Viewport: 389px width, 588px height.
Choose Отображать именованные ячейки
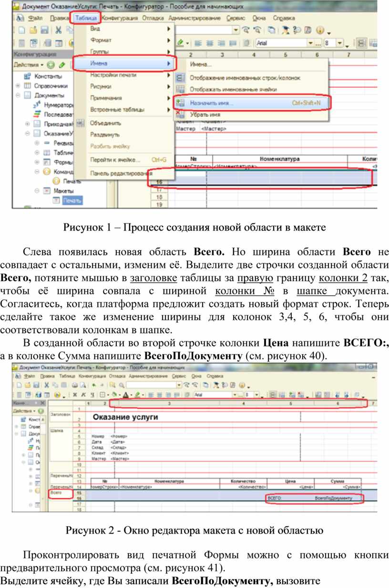[251, 89]
